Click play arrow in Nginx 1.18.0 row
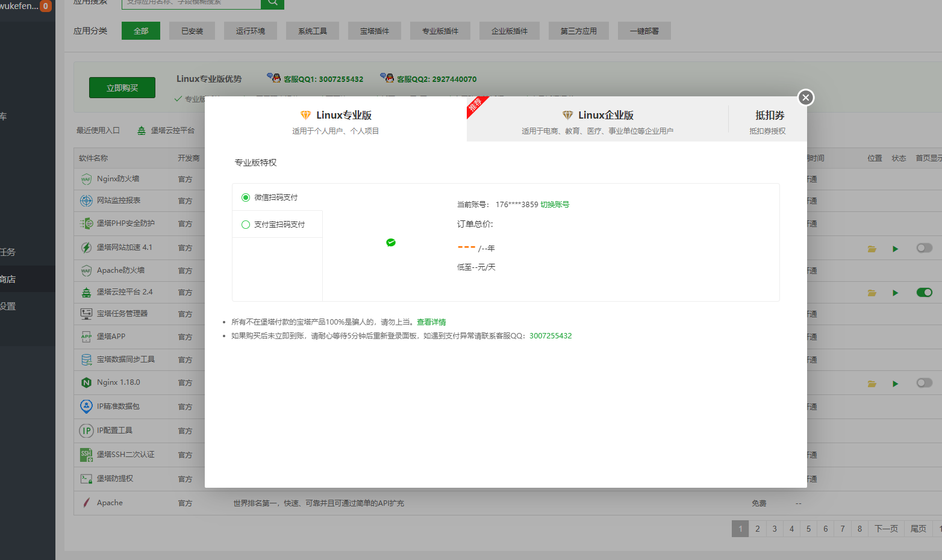Viewport: 942px width, 560px height. [896, 384]
